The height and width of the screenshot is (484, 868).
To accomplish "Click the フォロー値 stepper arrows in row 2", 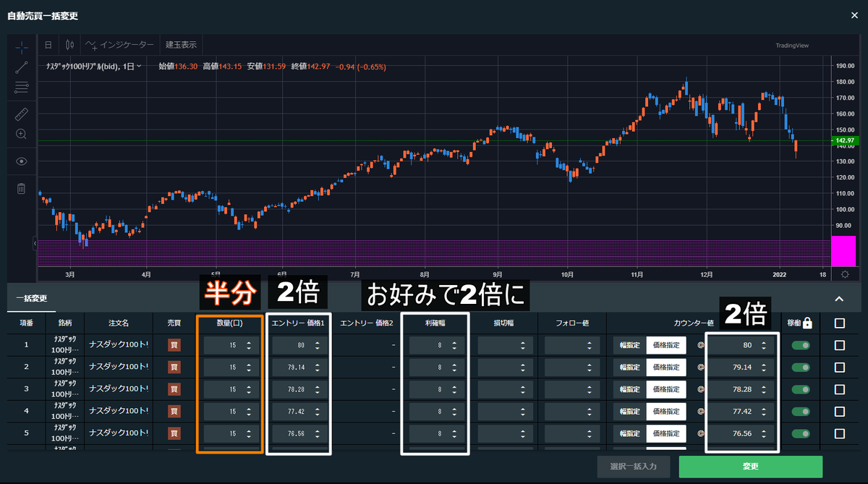I will [590, 368].
